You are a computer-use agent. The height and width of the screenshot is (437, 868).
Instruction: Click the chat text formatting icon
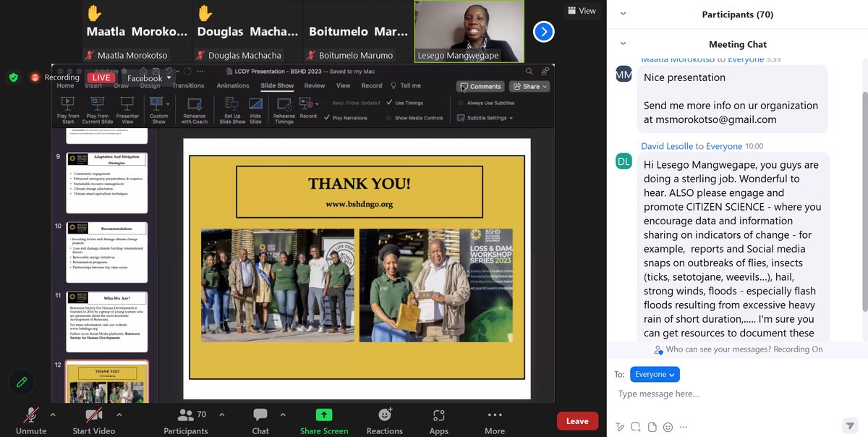619,427
